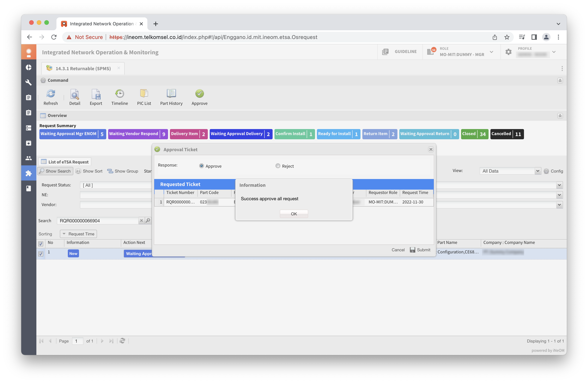Open the bookmark book sidebar icon

[29, 188]
